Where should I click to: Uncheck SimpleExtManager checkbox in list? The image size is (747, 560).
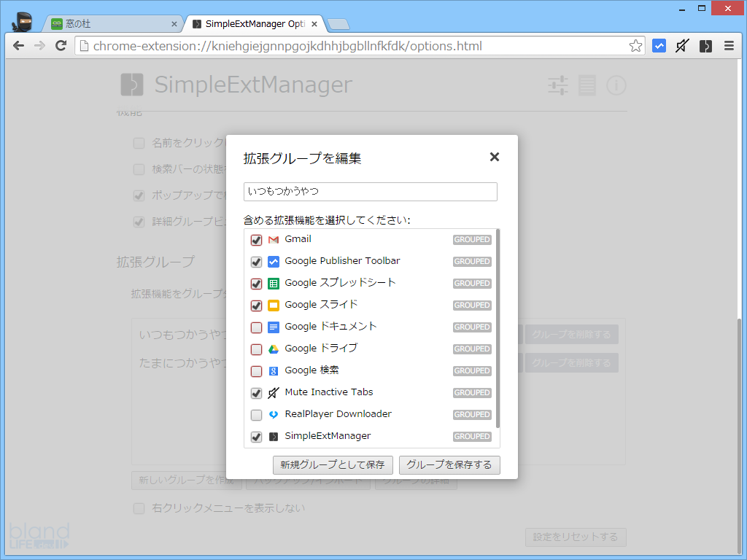point(256,437)
